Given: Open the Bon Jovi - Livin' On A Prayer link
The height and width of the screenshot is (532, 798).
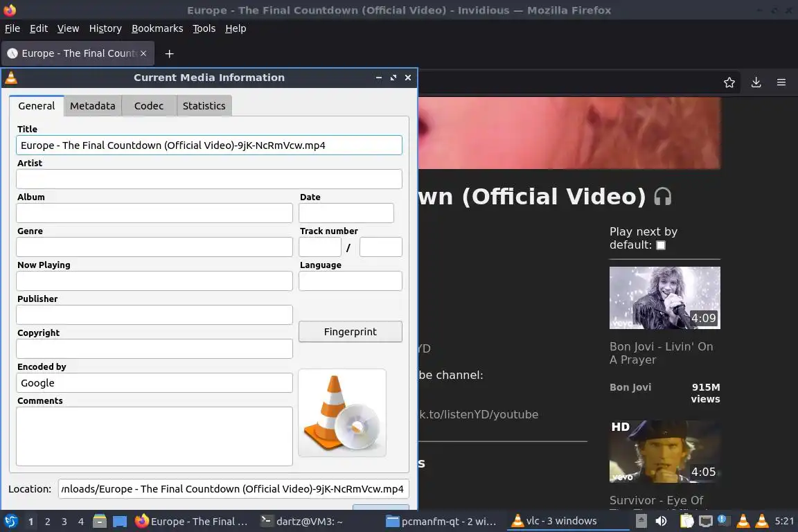Looking at the screenshot, I should click(661, 353).
